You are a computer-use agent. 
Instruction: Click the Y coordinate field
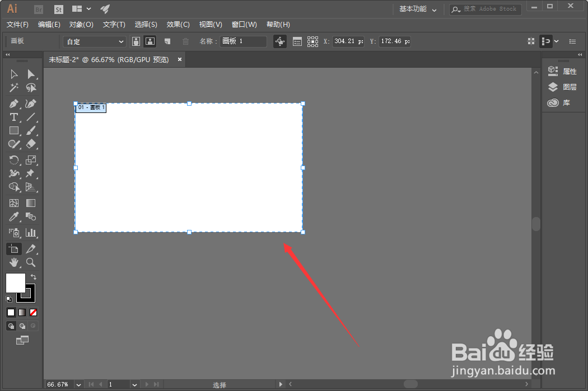395,41
